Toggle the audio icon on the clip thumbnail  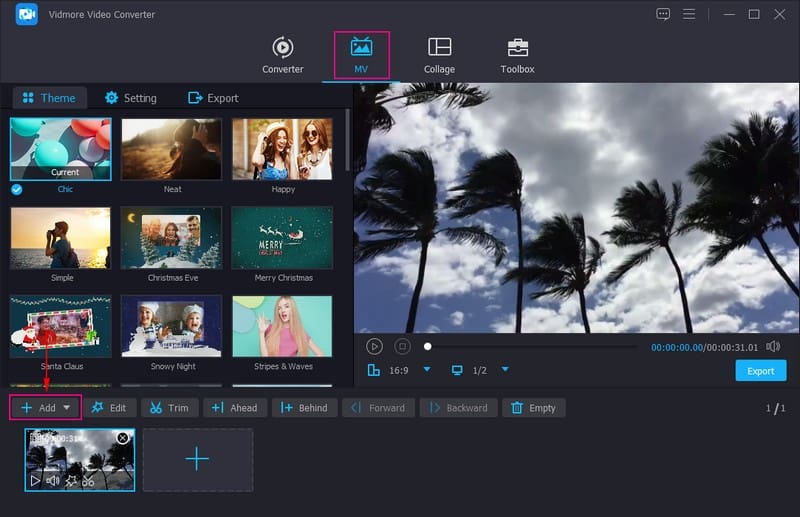point(52,481)
